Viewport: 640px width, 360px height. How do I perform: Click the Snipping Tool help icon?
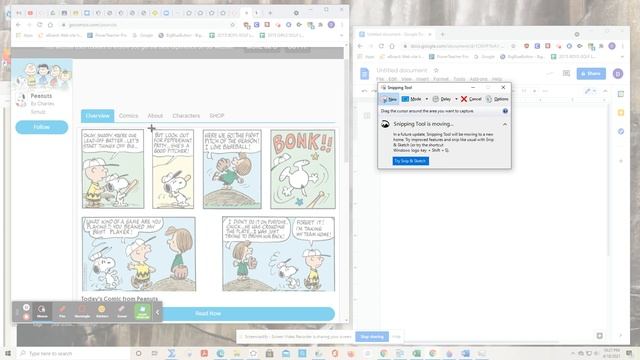coord(505,111)
